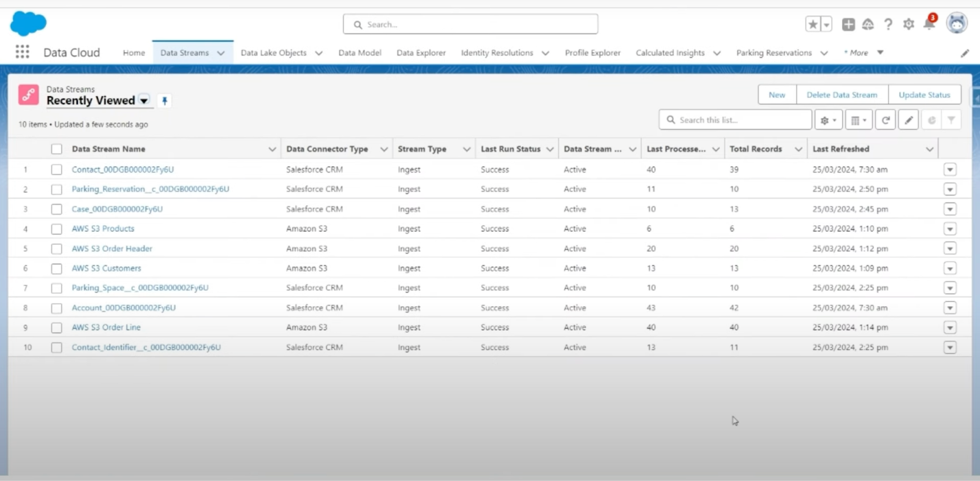Viewport: 980px width, 481px height.
Task: Click the Search this list field
Action: point(736,120)
